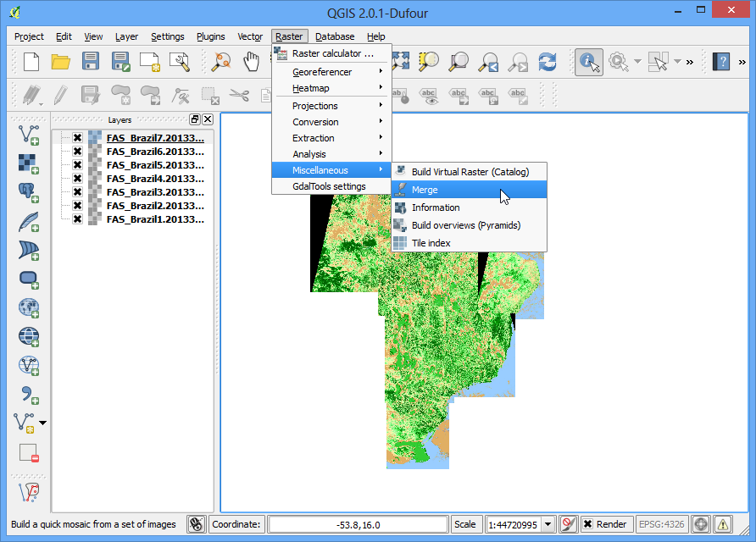Toggle the Render checkbox in status bar
Image resolution: width=756 pixels, height=542 pixels.
pos(587,524)
